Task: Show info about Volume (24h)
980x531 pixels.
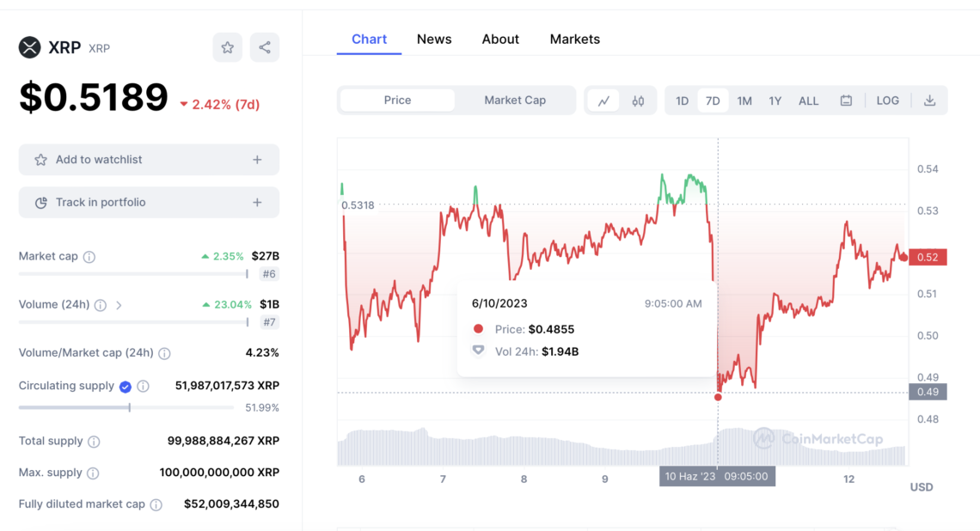Action: tap(100, 305)
